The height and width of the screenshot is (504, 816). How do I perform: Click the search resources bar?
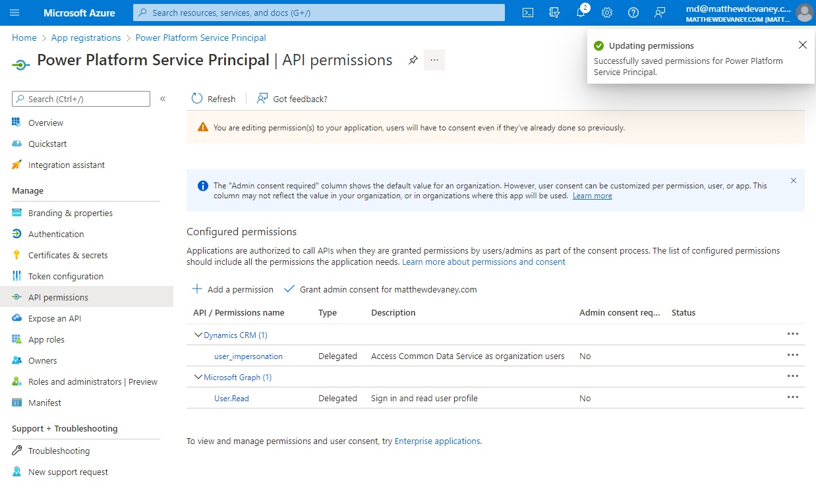(x=318, y=12)
